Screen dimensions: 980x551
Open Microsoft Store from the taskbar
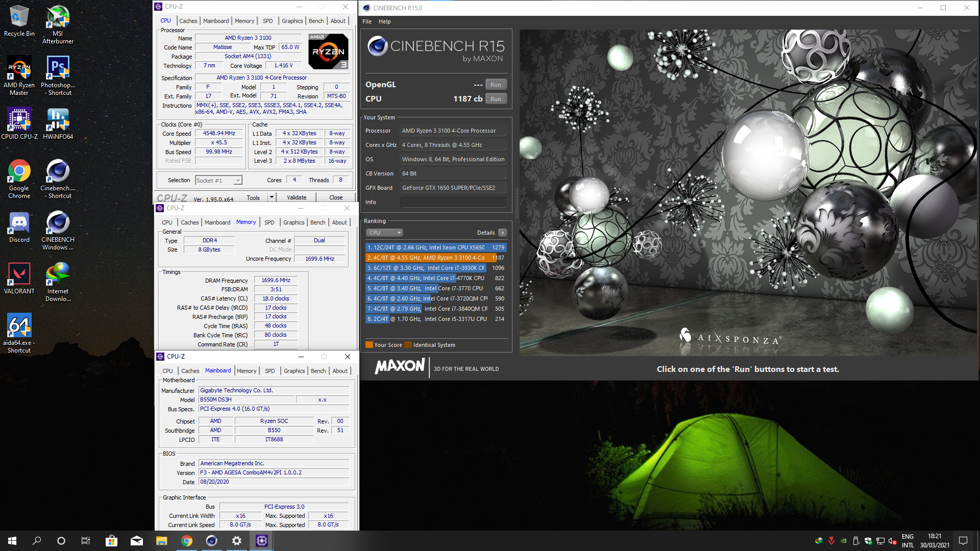[x=111, y=541]
